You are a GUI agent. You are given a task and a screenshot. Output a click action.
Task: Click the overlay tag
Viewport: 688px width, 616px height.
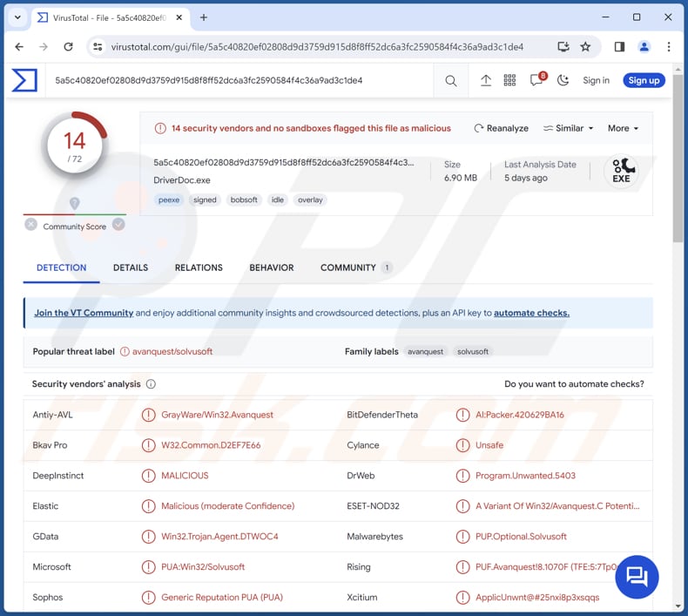pyautogui.click(x=310, y=200)
